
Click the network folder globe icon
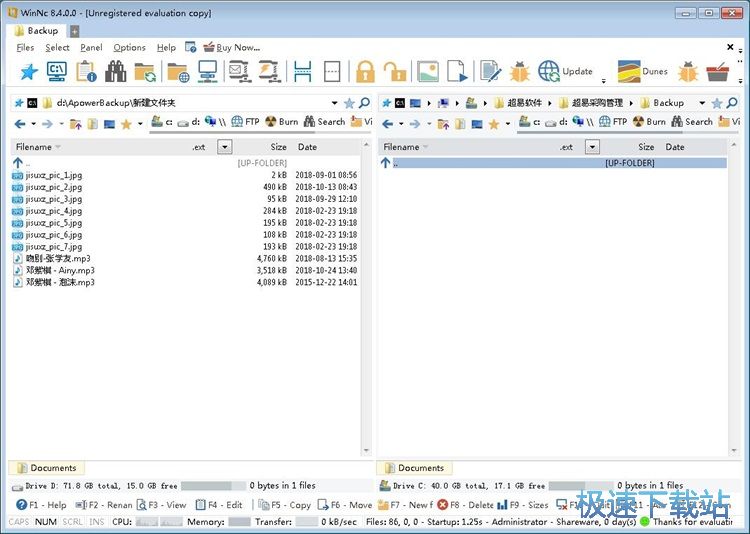[178, 72]
